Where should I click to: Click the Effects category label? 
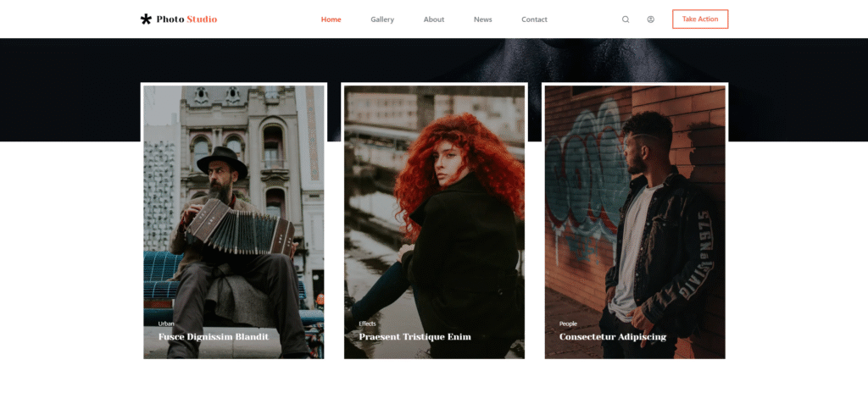coord(367,324)
